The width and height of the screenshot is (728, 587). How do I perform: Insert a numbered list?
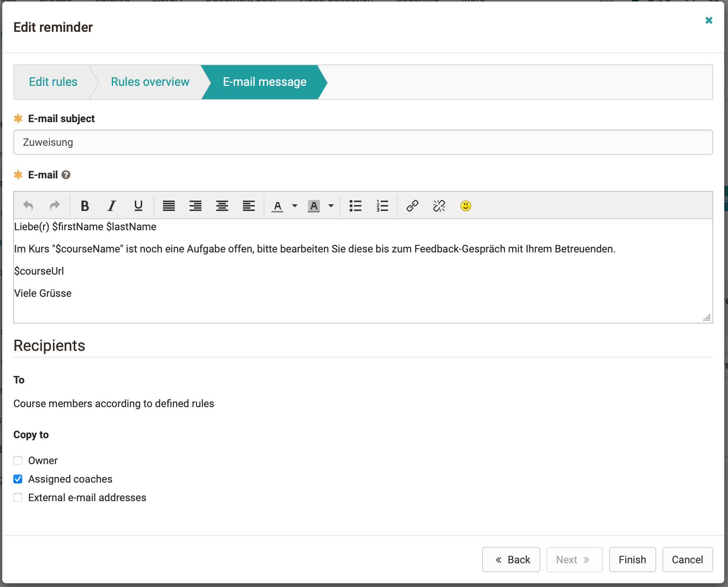tap(382, 206)
